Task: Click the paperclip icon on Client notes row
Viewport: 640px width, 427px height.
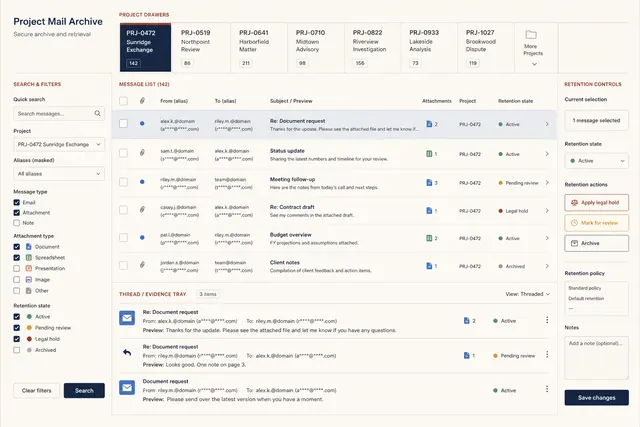Action: click(142, 265)
